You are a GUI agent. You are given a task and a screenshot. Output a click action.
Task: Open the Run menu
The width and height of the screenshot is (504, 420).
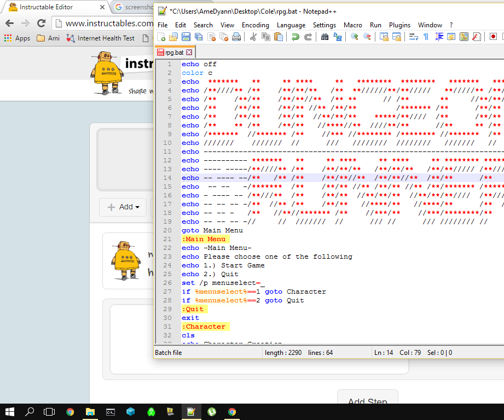[375, 25]
